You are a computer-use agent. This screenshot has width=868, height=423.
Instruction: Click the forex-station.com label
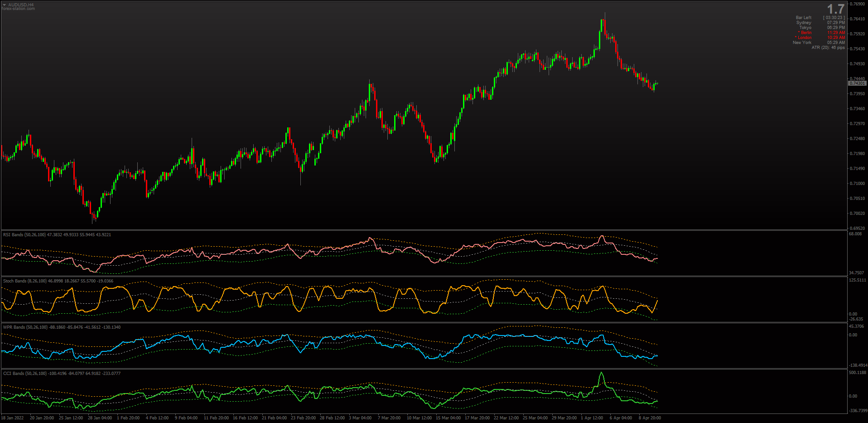(x=18, y=9)
